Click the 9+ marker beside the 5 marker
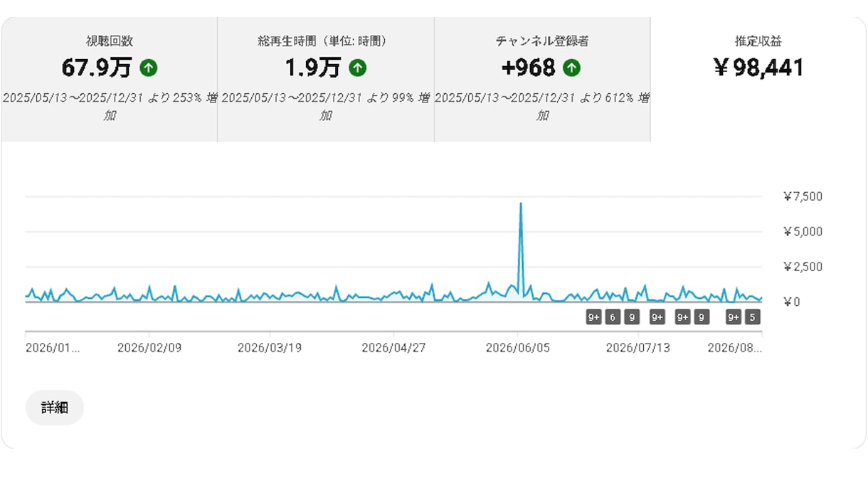 pos(734,317)
